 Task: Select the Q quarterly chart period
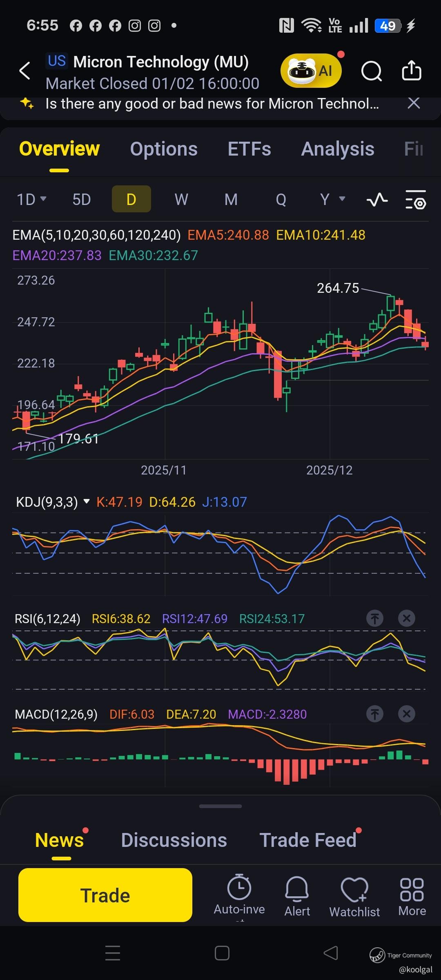281,199
